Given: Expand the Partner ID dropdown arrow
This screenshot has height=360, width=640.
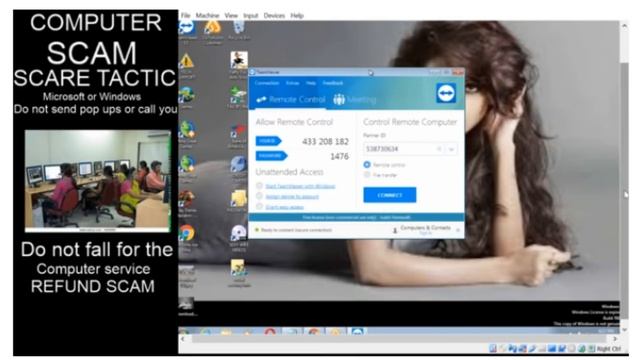Looking at the screenshot, I should tap(451, 149).
